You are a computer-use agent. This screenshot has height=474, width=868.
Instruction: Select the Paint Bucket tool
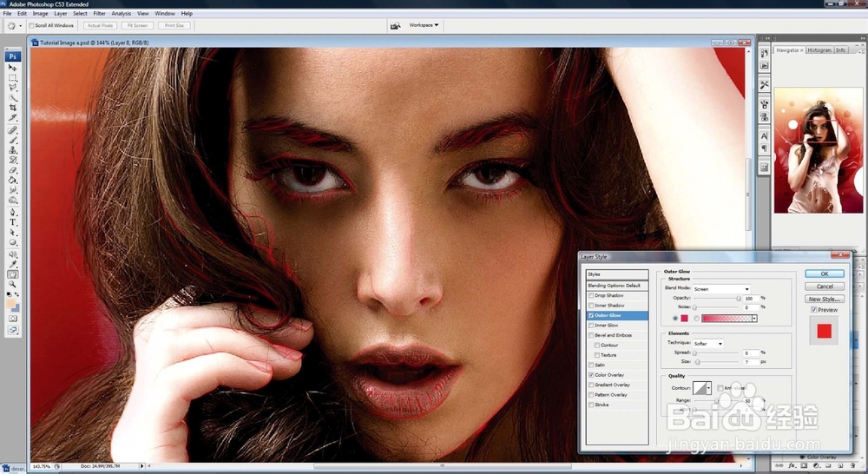point(12,180)
